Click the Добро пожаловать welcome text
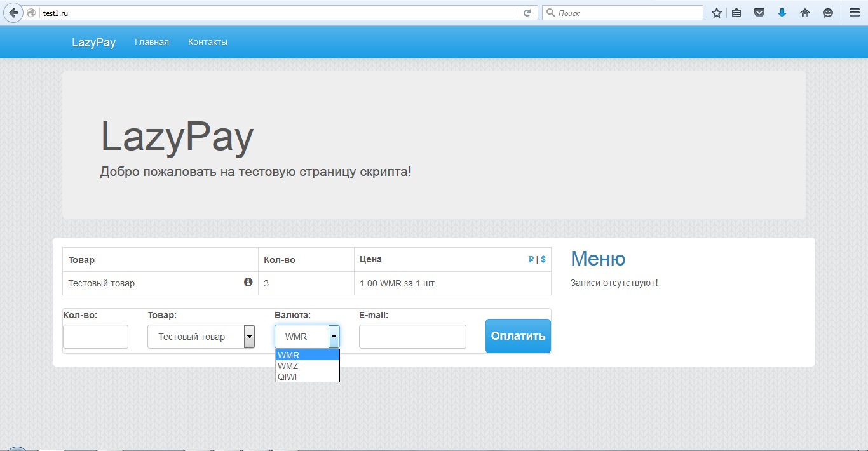This screenshot has width=868, height=451. (x=255, y=172)
